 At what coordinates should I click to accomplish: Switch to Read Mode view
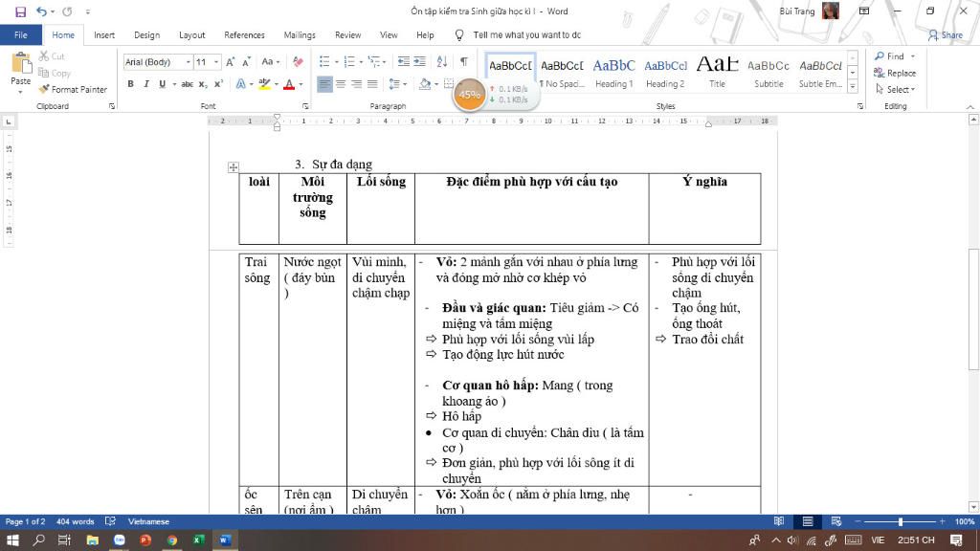(x=779, y=521)
